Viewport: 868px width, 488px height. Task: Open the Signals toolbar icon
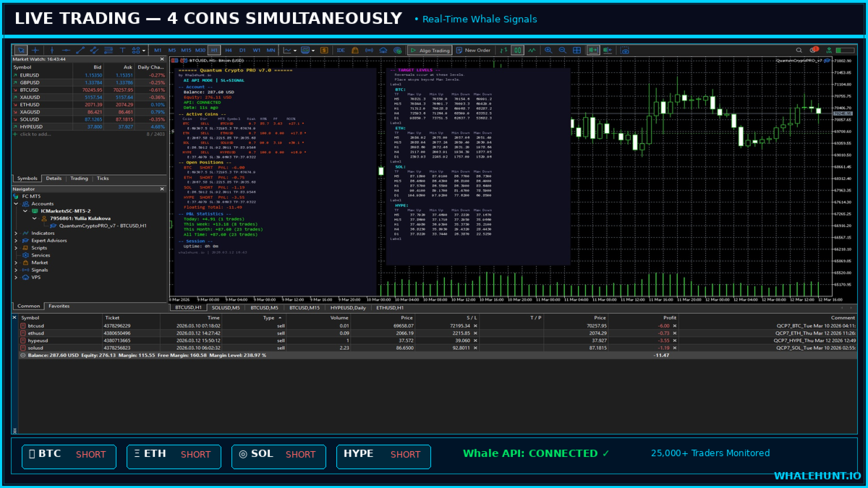coord(369,50)
